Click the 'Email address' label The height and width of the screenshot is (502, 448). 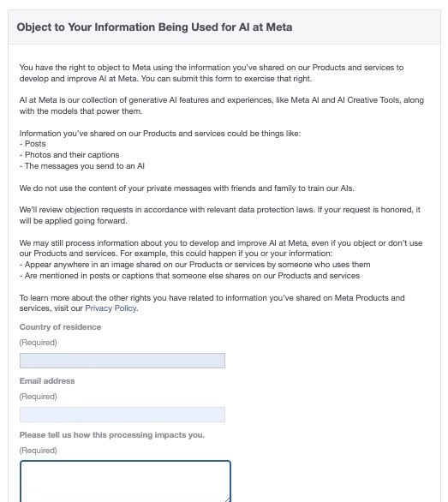[x=47, y=381]
